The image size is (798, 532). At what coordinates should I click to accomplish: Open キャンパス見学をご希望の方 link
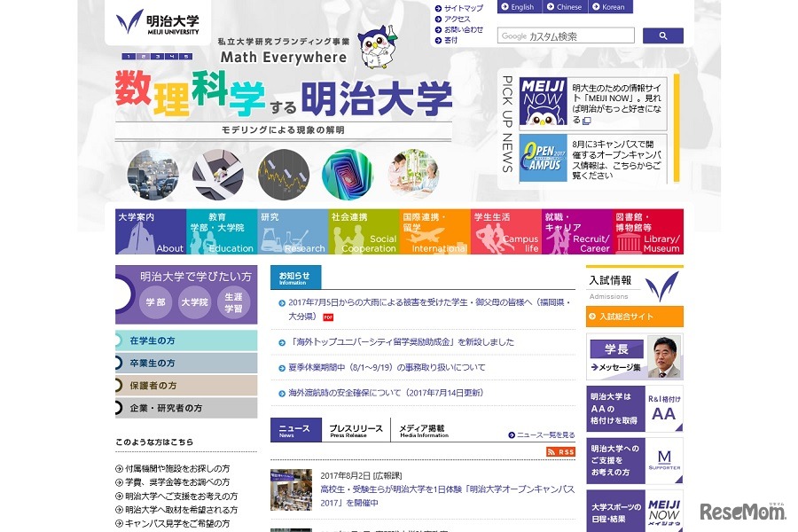[x=177, y=523]
